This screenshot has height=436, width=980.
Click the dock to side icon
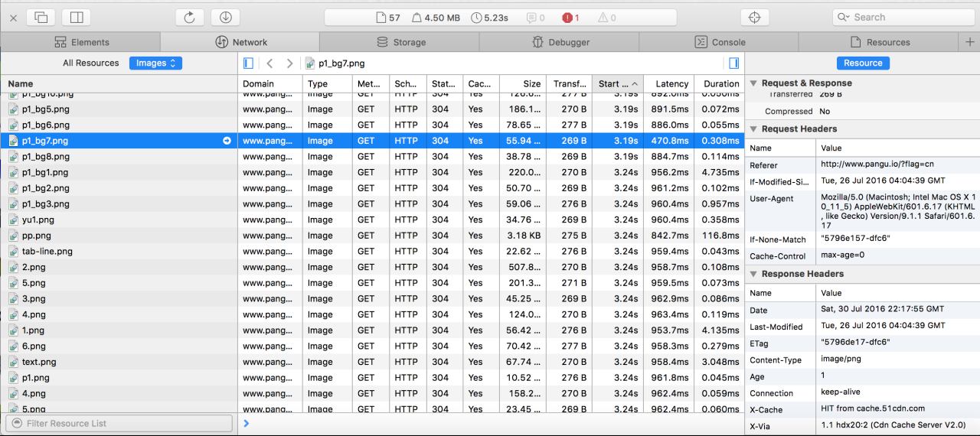(76, 17)
